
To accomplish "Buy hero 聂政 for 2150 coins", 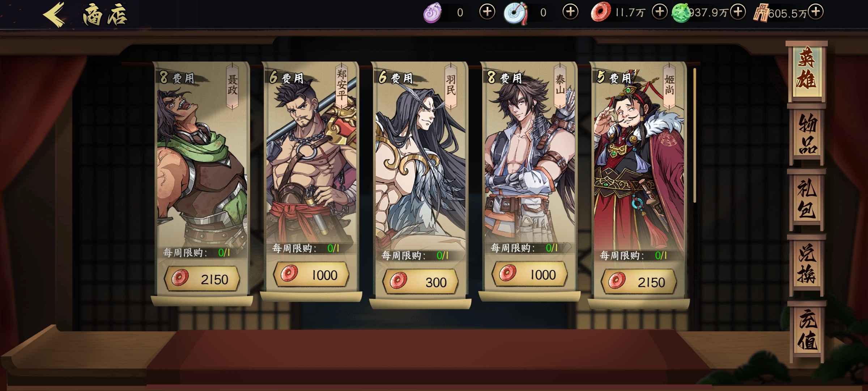I will (x=202, y=279).
